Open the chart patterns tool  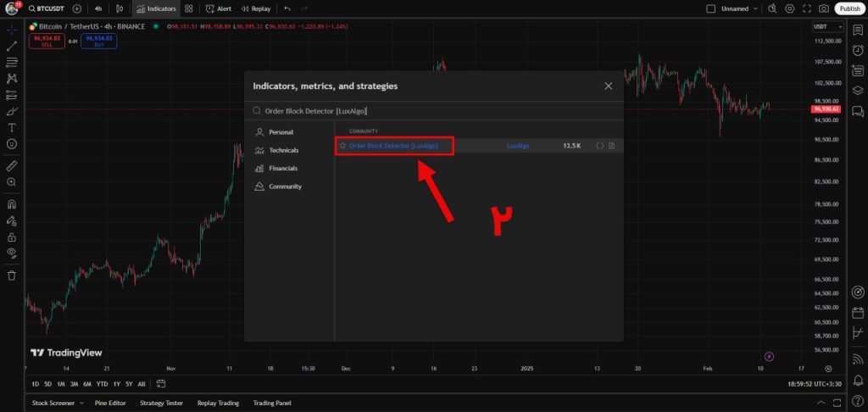point(12,79)
